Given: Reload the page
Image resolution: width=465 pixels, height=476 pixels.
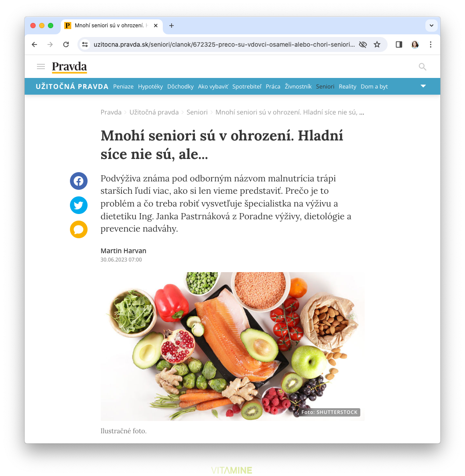Looking at the screenshot, I should click(x=66, y=44).
